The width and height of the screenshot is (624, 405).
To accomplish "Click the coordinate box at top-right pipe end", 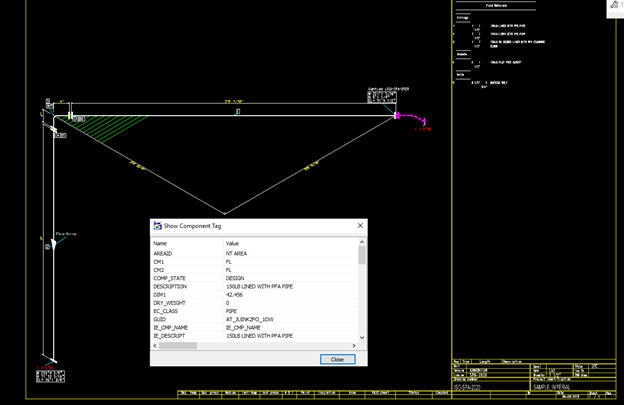I will pos(382,97).
